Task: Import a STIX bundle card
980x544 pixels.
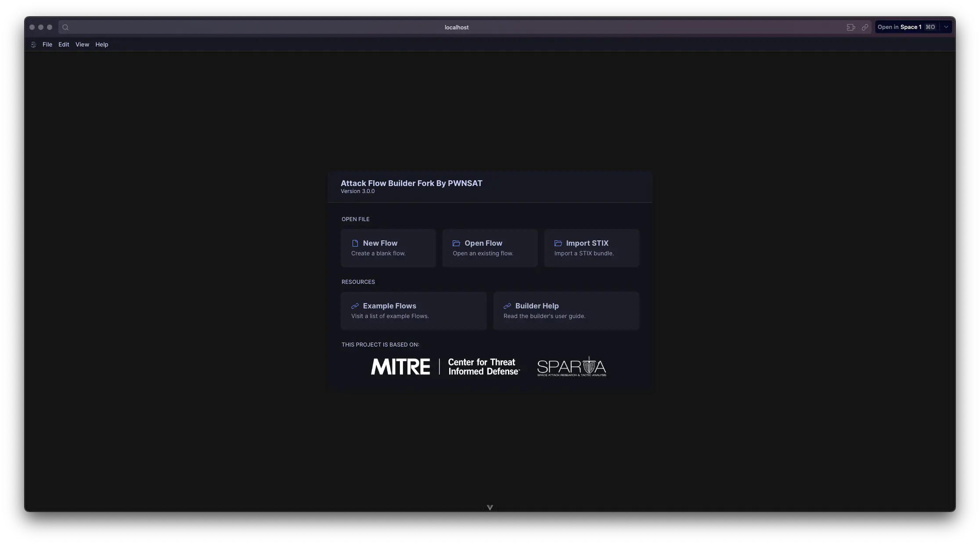Action: click(x=591, y=248)
